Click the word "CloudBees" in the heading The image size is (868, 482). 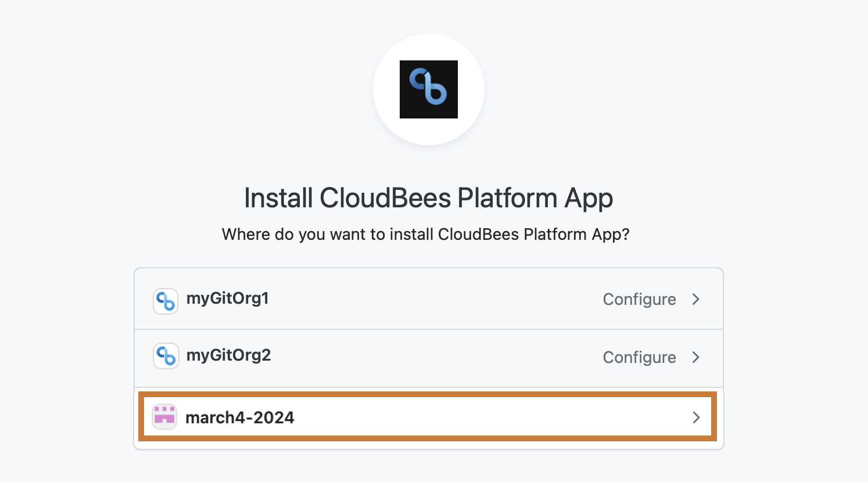[x=385, y=198]
